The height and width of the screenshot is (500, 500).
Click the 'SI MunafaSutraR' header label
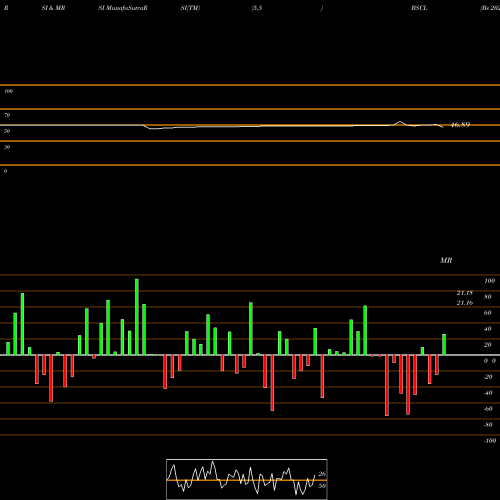click(x=123, y=8)
